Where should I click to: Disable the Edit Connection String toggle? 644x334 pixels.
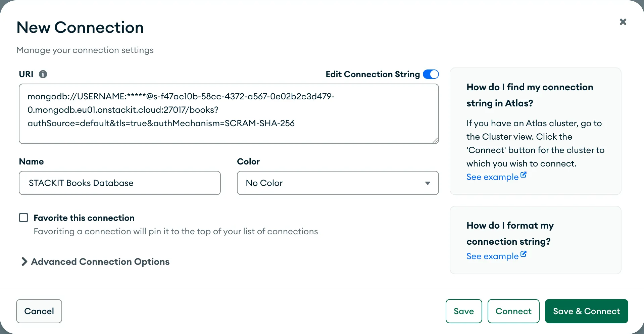click(x=431, y=74)
